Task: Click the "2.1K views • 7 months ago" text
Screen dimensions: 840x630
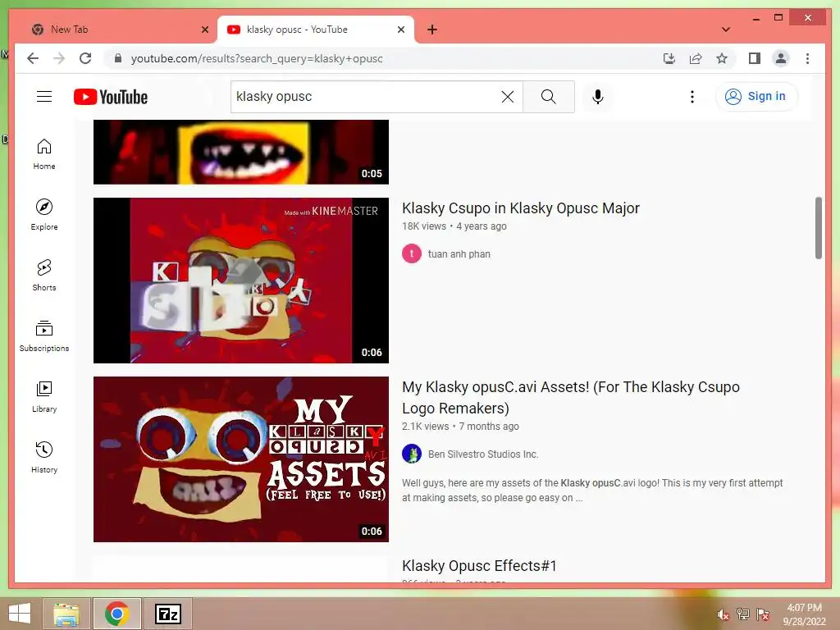Action: (x=460, y=427)
